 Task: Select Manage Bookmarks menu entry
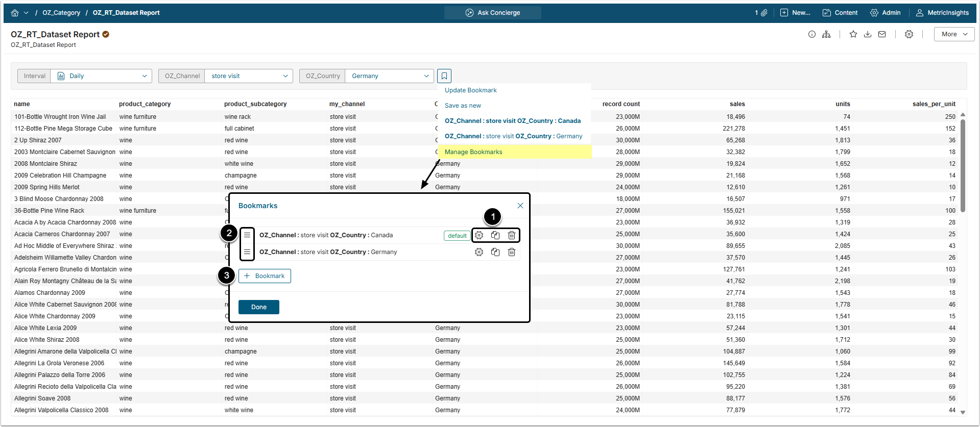point(473,152)
